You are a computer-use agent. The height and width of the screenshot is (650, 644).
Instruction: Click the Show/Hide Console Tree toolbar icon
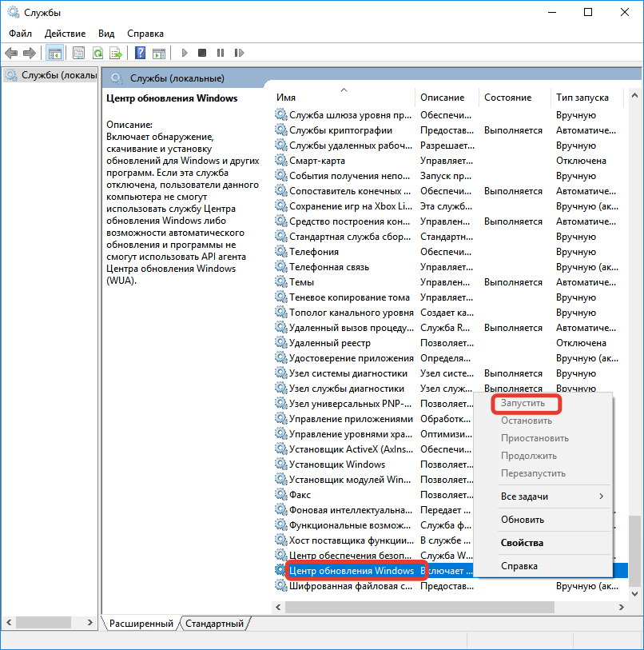point(54,53)
